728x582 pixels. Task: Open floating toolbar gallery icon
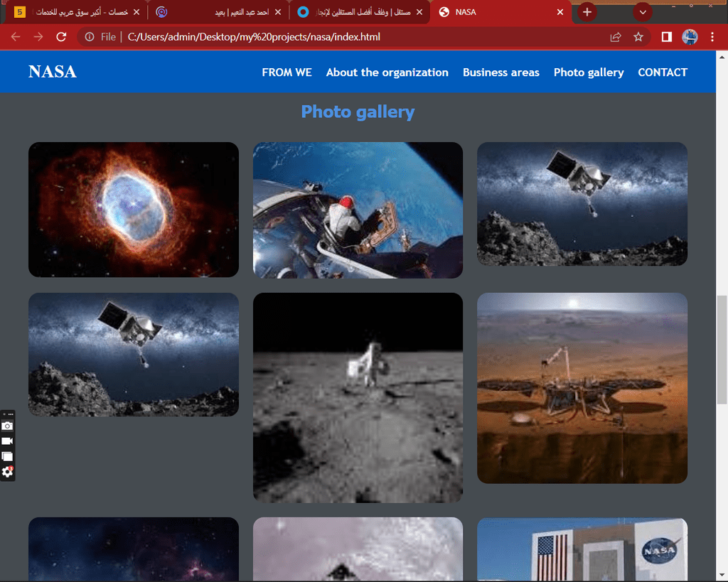(x=7, y=456)
